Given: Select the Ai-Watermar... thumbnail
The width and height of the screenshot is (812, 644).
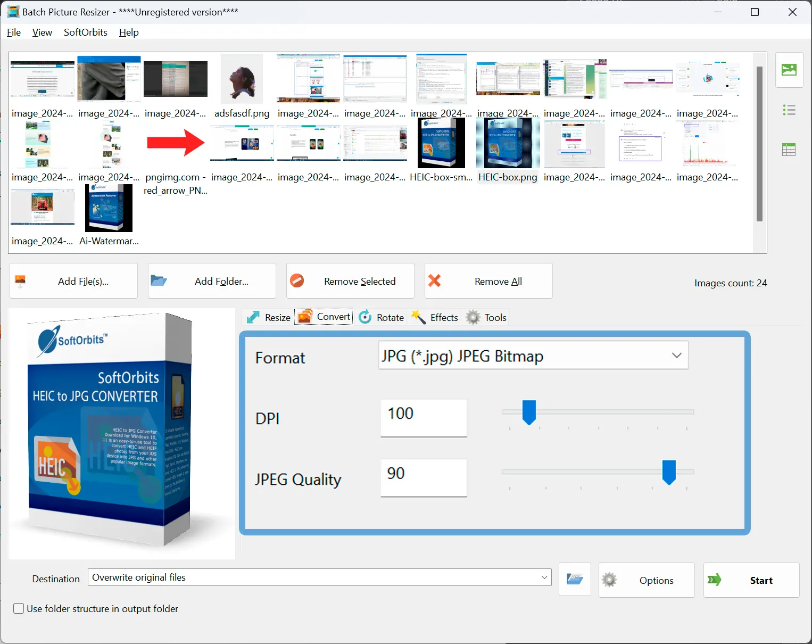Looking at the screenshot, I should click(x=109, y=214).
